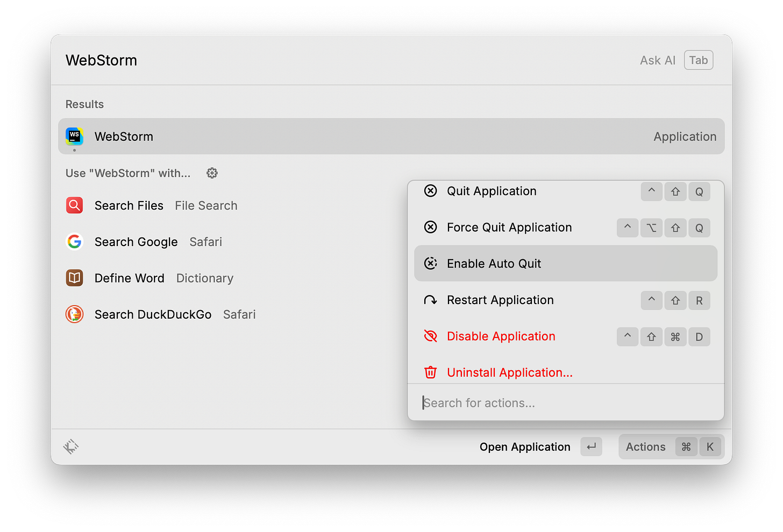Image resolution: width=783 pixels, height=532 pixels.
Task: Click the Quit Application circled-x icon
Action: click(430, 191)
